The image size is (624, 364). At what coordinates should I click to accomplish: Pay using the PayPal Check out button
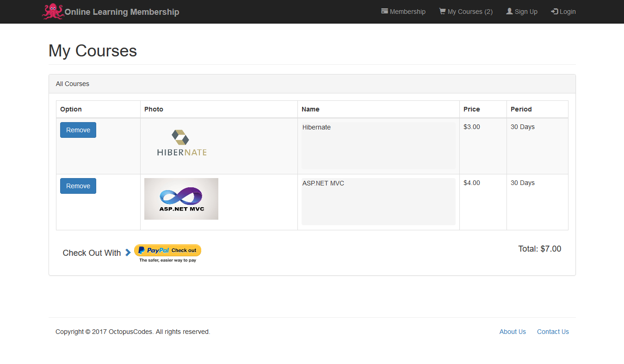click(x=167, y=250)
